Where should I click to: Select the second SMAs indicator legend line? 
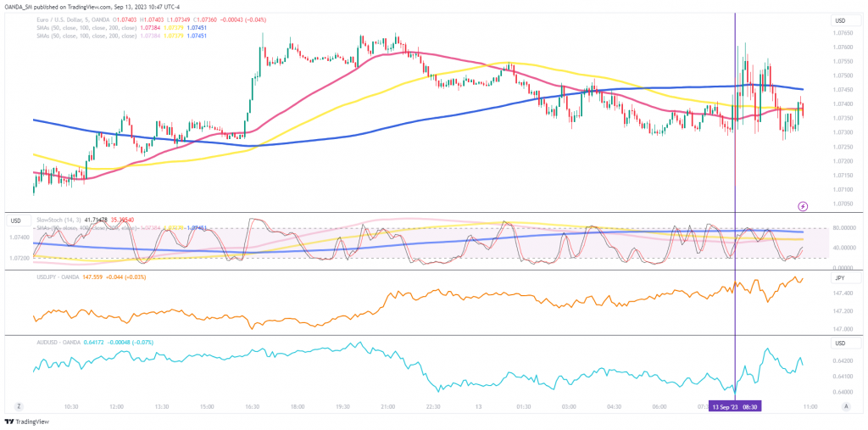point(86,36)
